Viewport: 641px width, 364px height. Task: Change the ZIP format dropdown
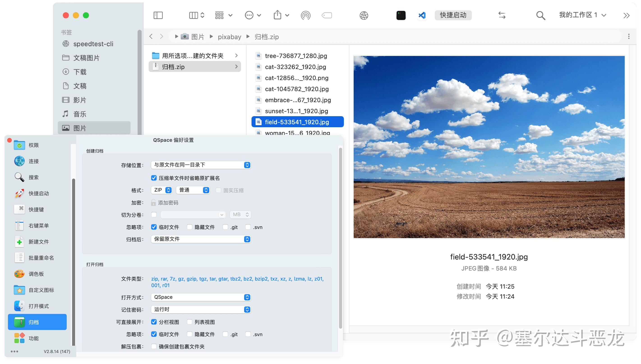[x=161, y=190]
